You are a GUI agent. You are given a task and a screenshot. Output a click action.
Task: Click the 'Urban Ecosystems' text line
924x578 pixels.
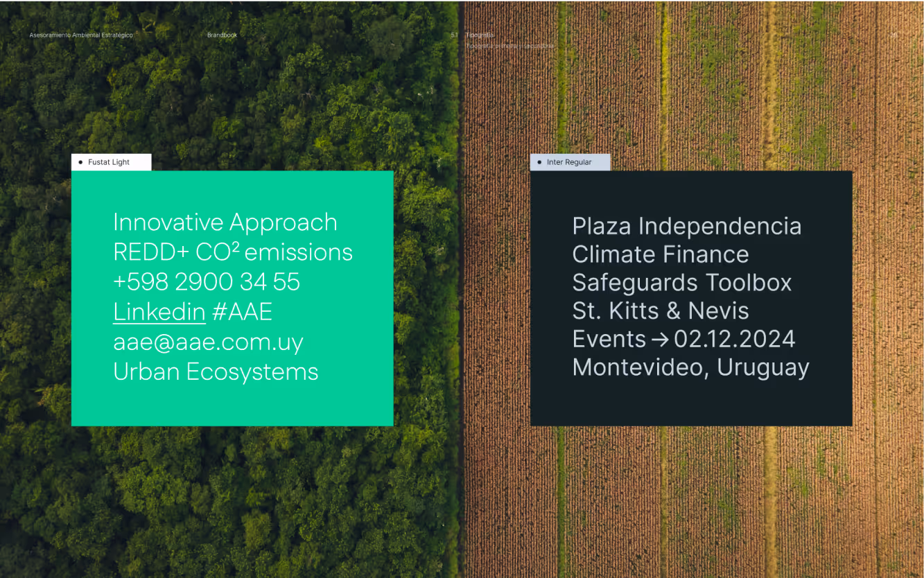pyautogui.click(x=216, y=372)
